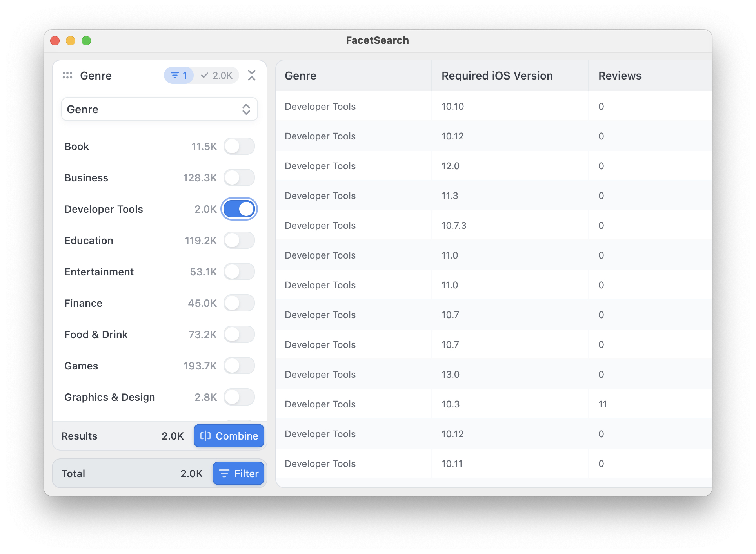
Task: Click the Finance genre label
Action: point(84,303)
